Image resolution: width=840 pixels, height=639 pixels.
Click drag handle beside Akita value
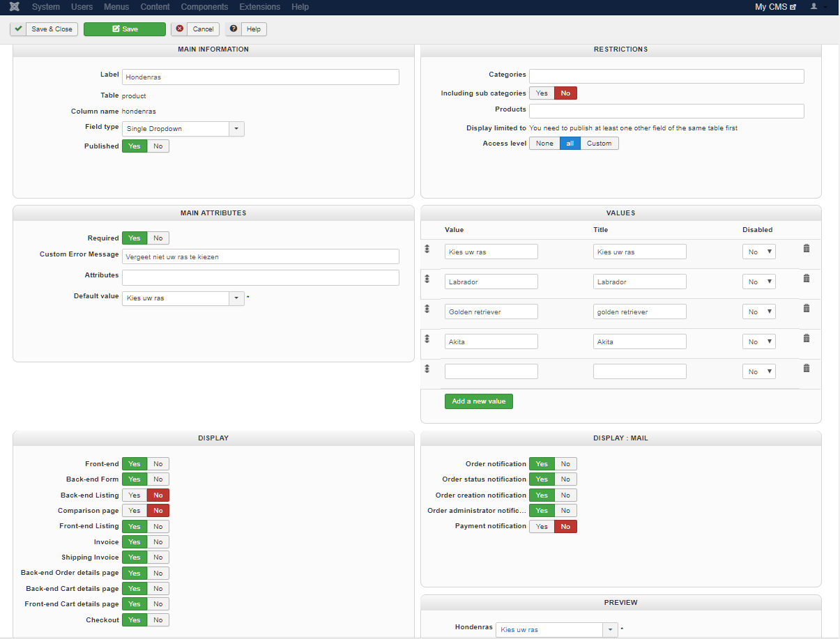point(427,339)
